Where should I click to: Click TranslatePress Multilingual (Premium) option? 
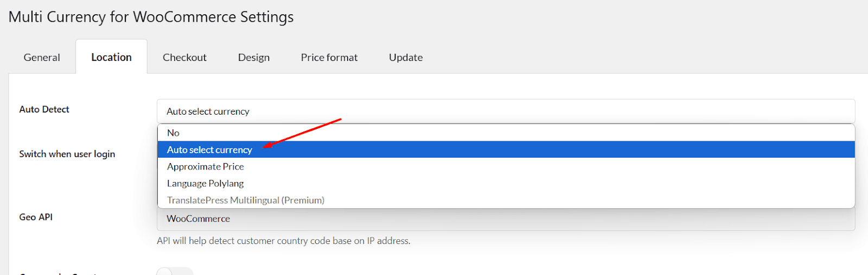tap(506, 200)
